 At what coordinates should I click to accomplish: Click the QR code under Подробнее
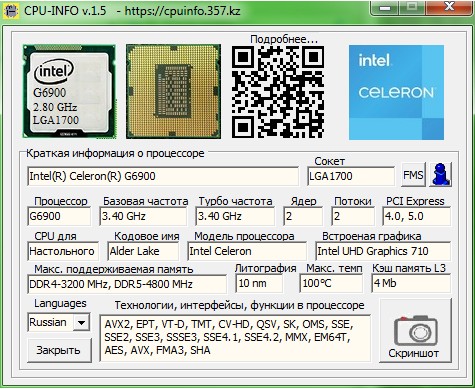[278, 92]
